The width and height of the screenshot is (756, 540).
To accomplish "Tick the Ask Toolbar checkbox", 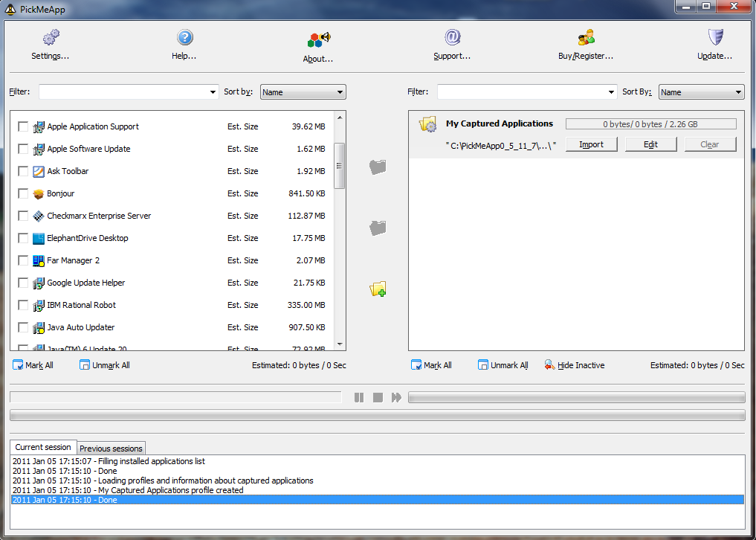I will coord(22,171).
